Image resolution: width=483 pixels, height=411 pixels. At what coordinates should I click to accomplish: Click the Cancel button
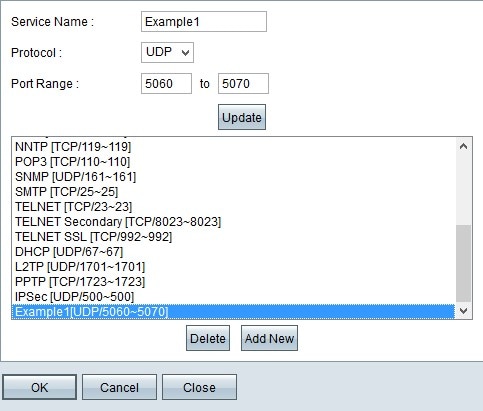click(119, 387)
